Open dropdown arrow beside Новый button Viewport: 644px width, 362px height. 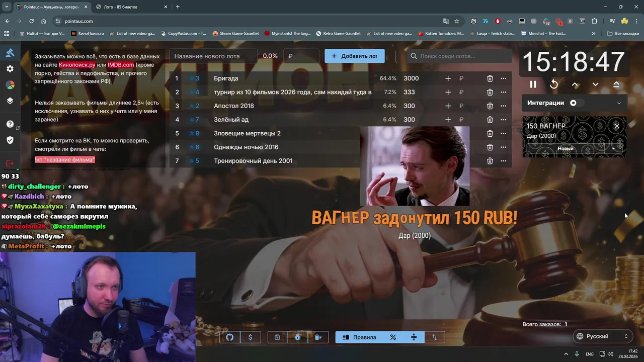(613, 148)
